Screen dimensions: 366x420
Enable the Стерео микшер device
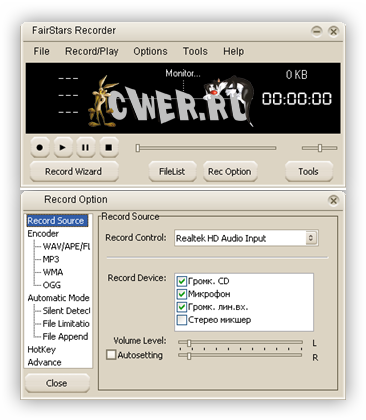point(182,320)
